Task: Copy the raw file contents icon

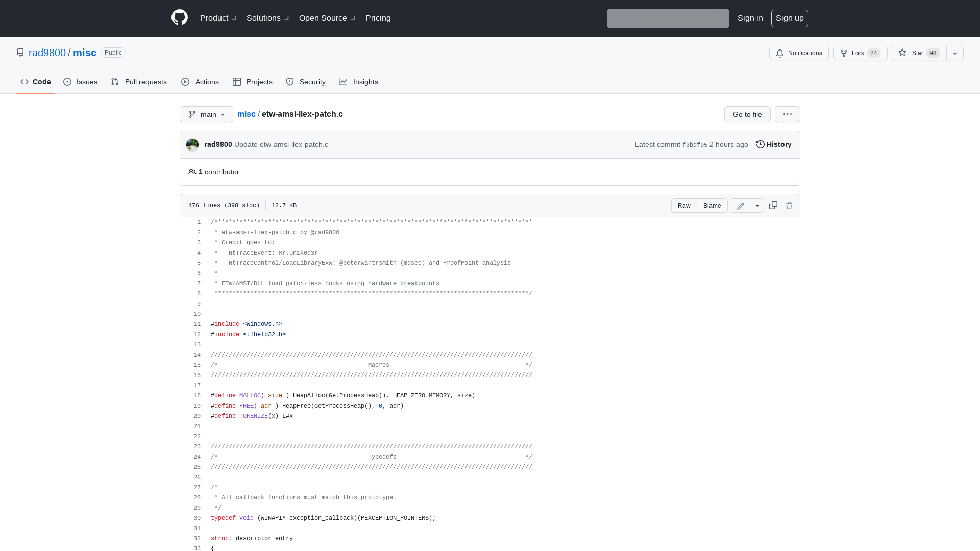Action: [773, 205]
